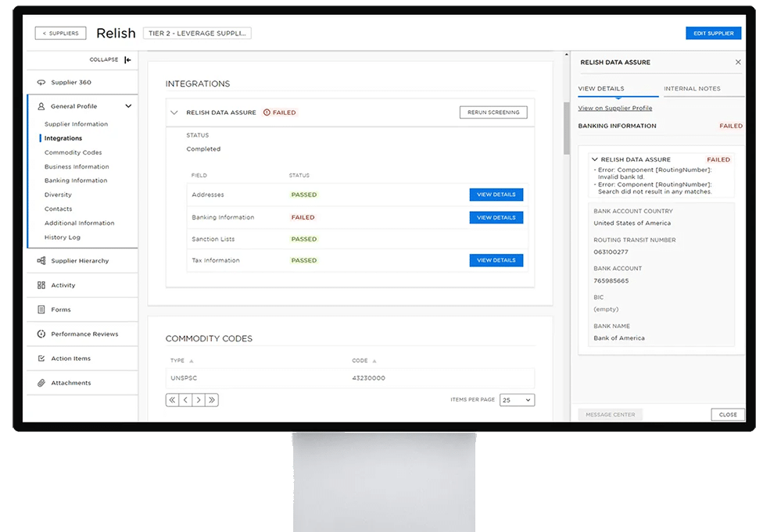This screenshot has height=532, width=763.
Task: Click the General Profile person icon
Action: pyautogui.click(x=41, y=106)
